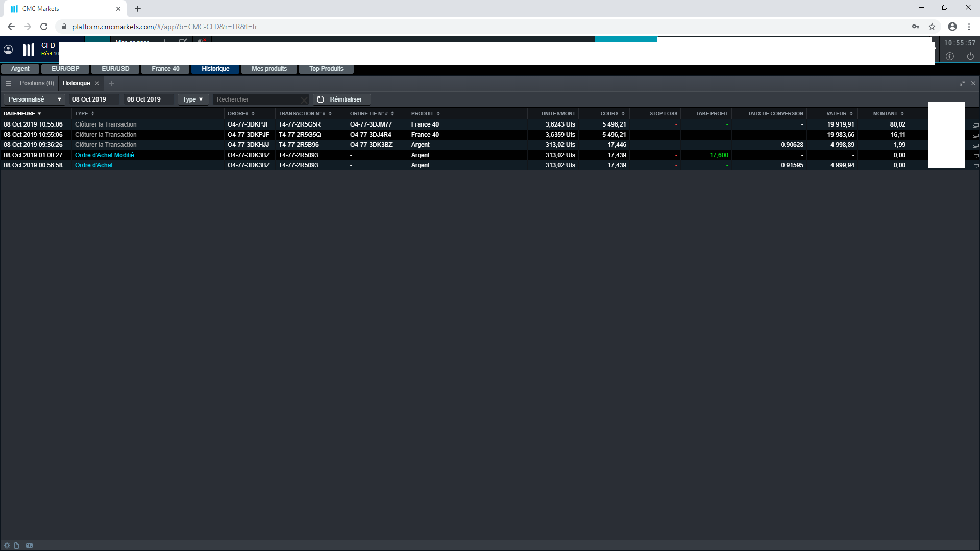Open the account profile icon

tap(8, 49)
